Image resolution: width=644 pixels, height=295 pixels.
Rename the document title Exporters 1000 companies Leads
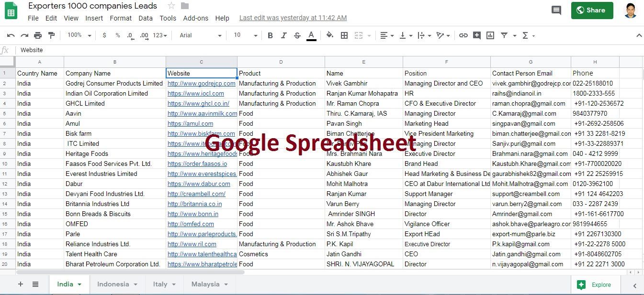(92, 6)
